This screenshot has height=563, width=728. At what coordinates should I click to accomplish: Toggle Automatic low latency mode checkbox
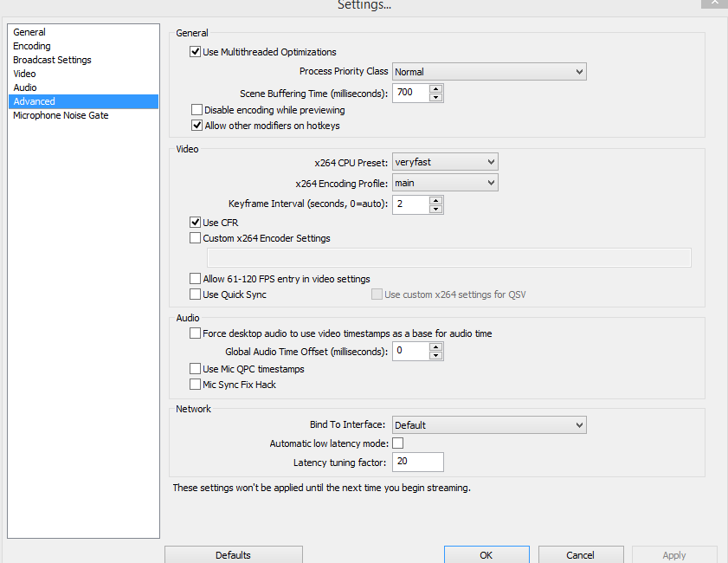pyautogui.click(x=398, y=443)
